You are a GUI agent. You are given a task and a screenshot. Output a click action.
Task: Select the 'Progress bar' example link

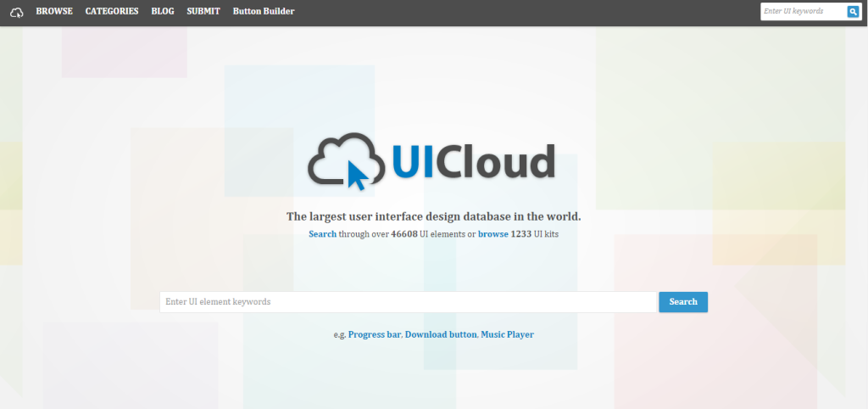[375, 334]
